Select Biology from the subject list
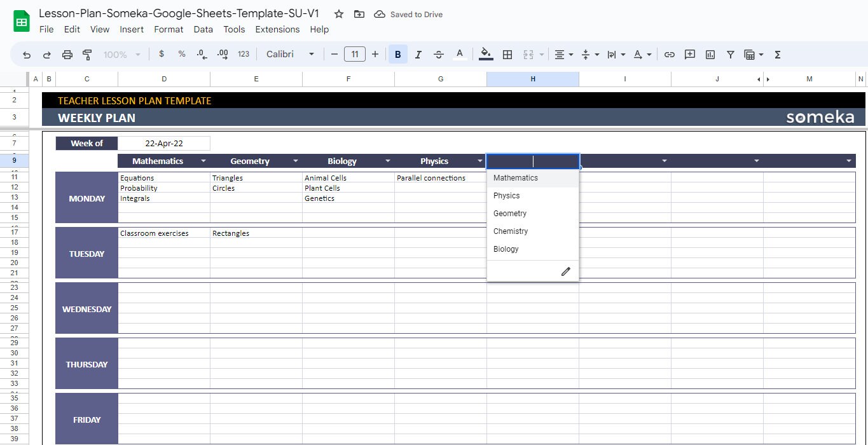The width and height of the screenshot is (868, 445). (x=506, y=249)
